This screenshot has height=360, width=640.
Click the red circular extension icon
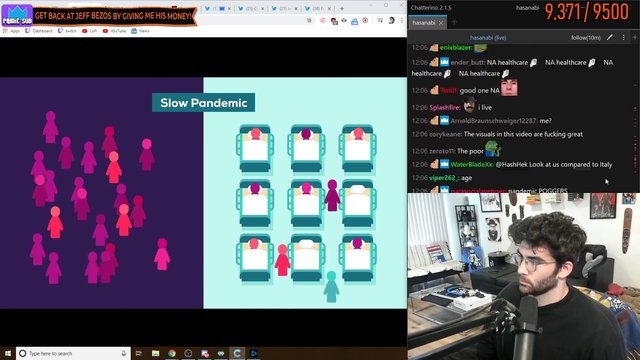[365, 20]
